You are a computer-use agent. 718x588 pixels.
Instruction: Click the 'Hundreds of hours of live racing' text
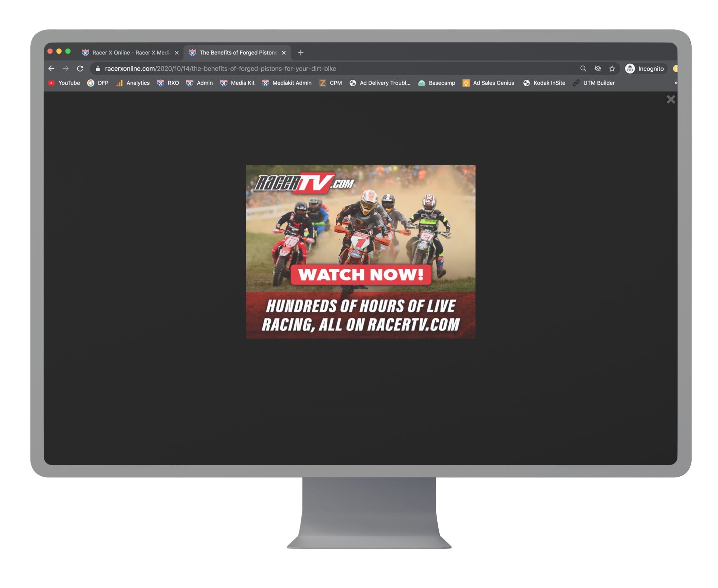[x=361, y=315]
